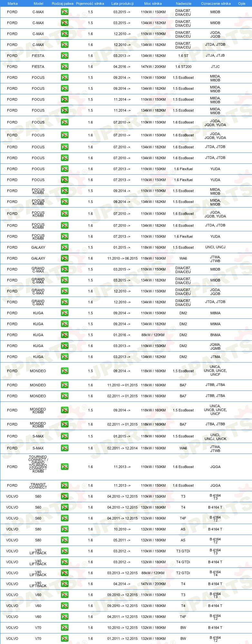Click the Oznaczenie silnika column header
The image size is (252, 644).
216,4
